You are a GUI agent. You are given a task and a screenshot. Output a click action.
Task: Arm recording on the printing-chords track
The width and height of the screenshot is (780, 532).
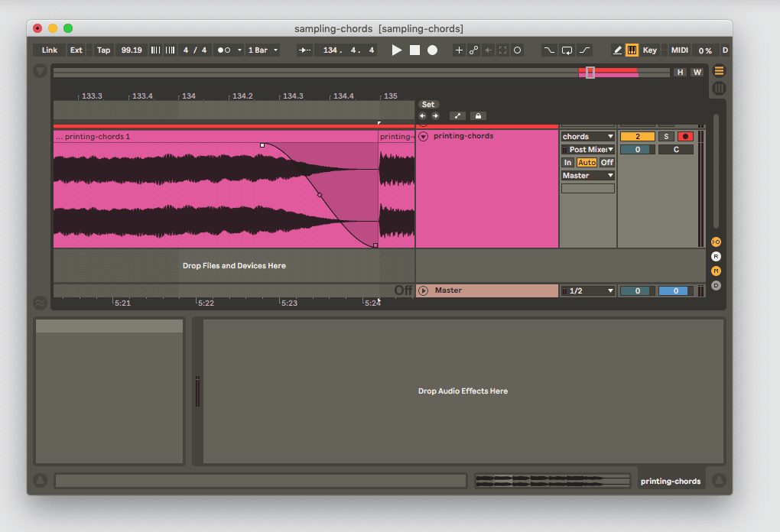tap(685, 136)
